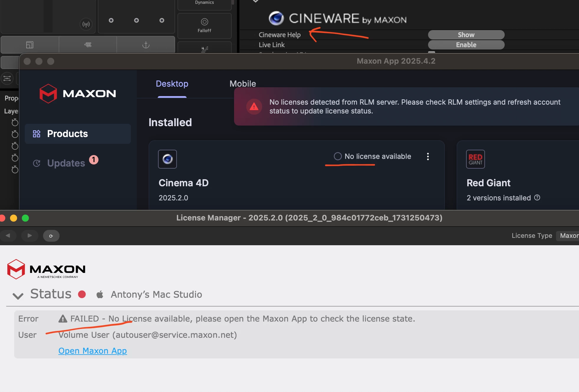Screen dimensions: 579x392
Task: Click the Open Maxon App link
Action: tap(93, 351)
